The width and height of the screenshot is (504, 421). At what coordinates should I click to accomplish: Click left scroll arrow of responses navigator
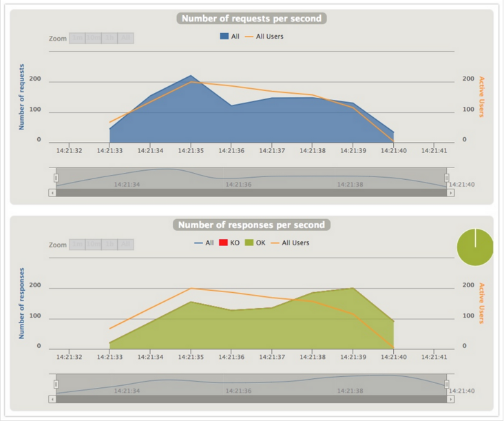click(52, 399)
